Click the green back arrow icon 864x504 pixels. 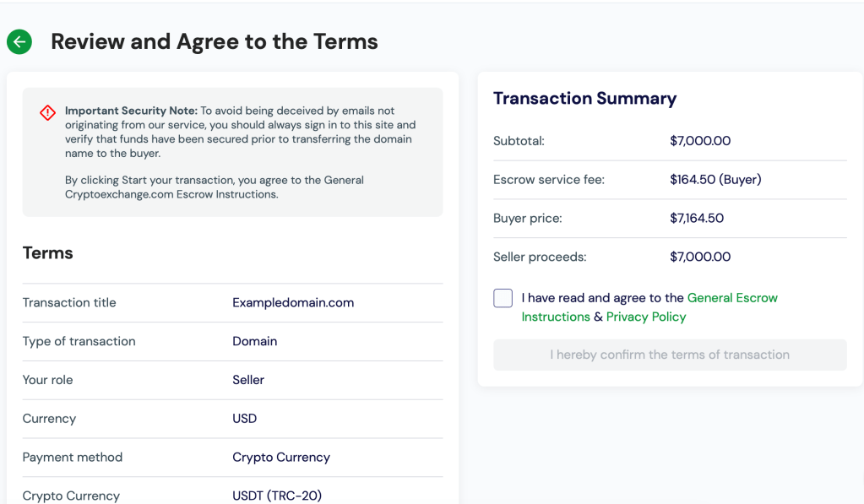(x=19, y=41)
